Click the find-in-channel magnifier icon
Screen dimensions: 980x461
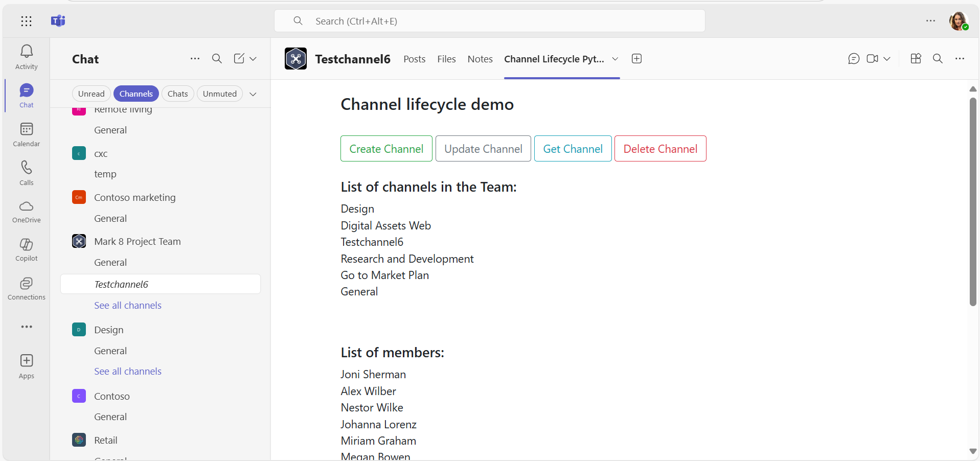pyautogui.click(x=938, y=59)
